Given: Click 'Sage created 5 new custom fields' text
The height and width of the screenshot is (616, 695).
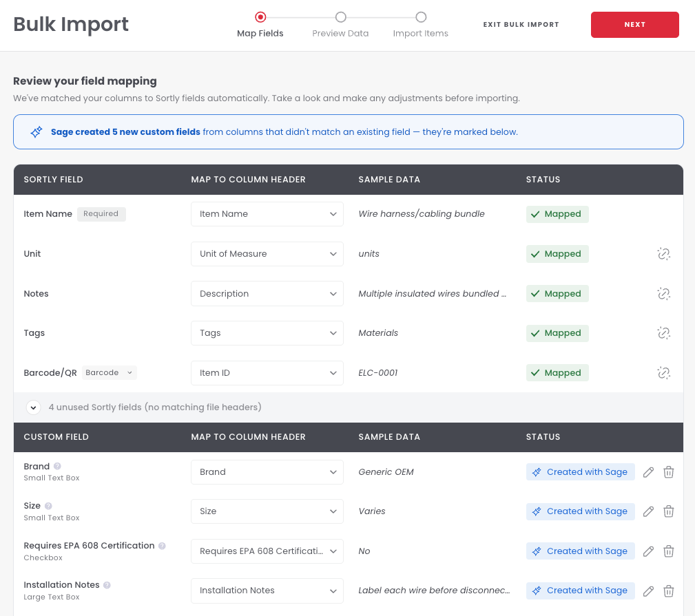Looking at the screenshot, I should tap(125, 132).
